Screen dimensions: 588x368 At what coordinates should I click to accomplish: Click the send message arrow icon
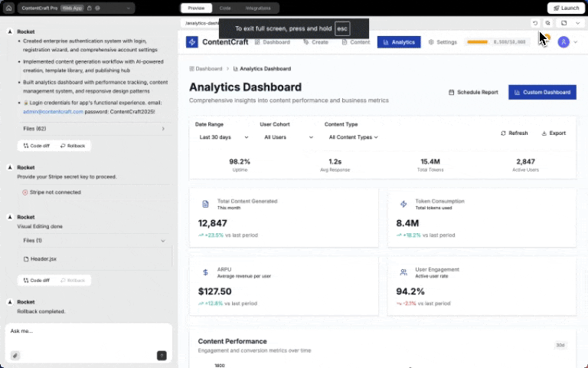[162, 356]
